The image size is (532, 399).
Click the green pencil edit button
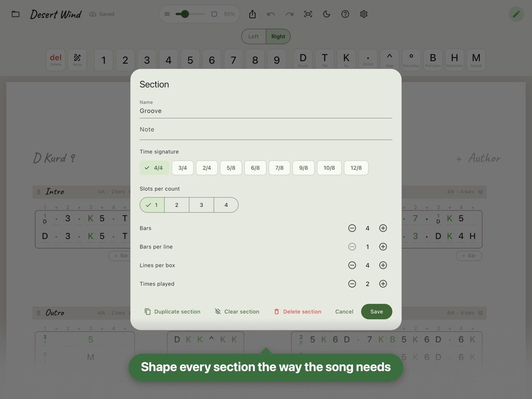coord(516,14)
